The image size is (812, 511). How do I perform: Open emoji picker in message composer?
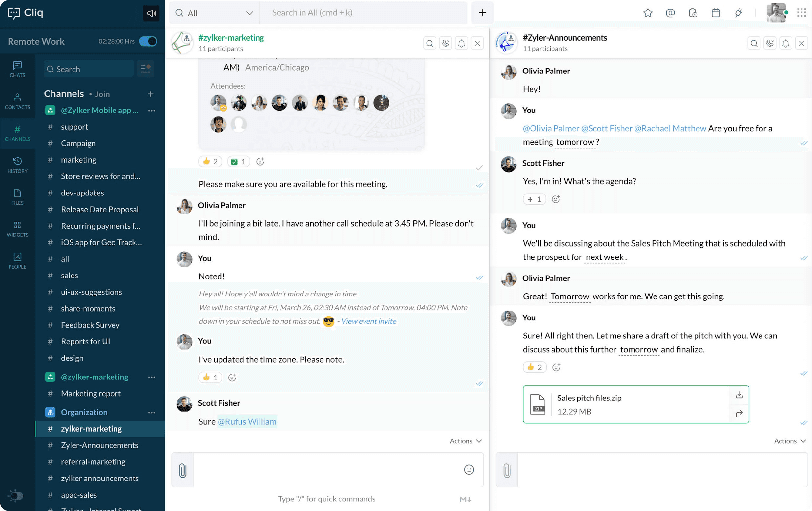(x=469, y=470)
